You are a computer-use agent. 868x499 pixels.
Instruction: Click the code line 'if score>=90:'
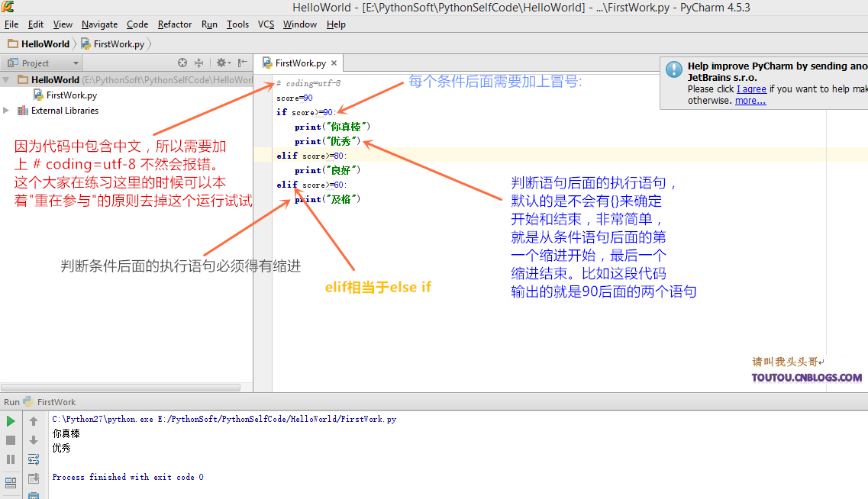[306, 112]
